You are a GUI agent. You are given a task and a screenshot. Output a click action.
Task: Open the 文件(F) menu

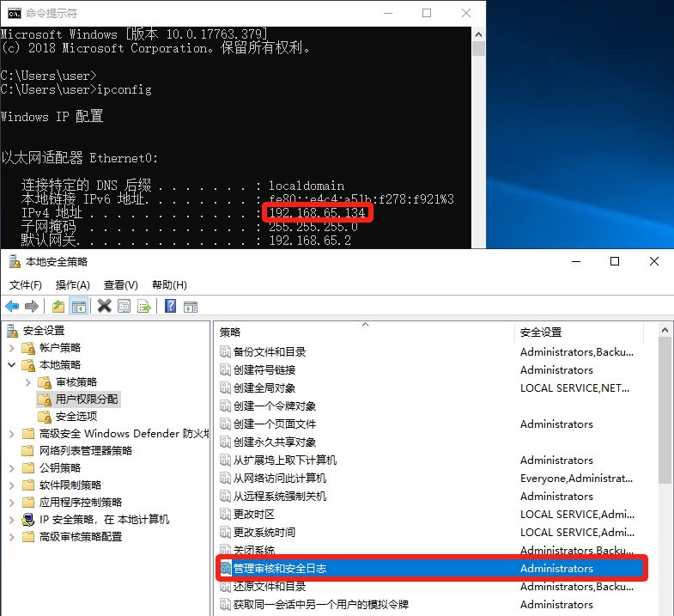26,284
